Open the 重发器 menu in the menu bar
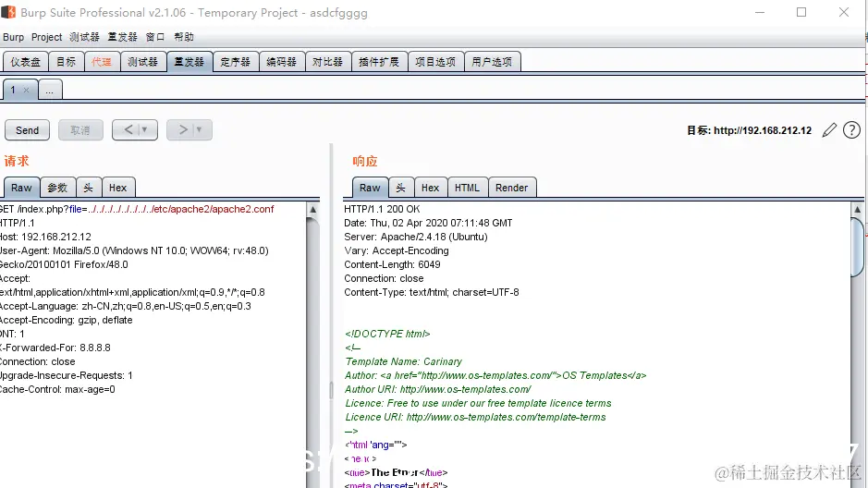 [122, 37]
